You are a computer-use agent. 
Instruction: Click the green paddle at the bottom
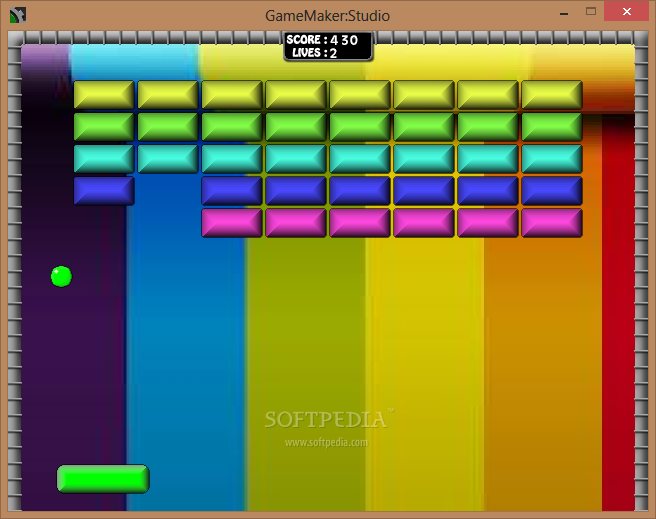(103, 478)
